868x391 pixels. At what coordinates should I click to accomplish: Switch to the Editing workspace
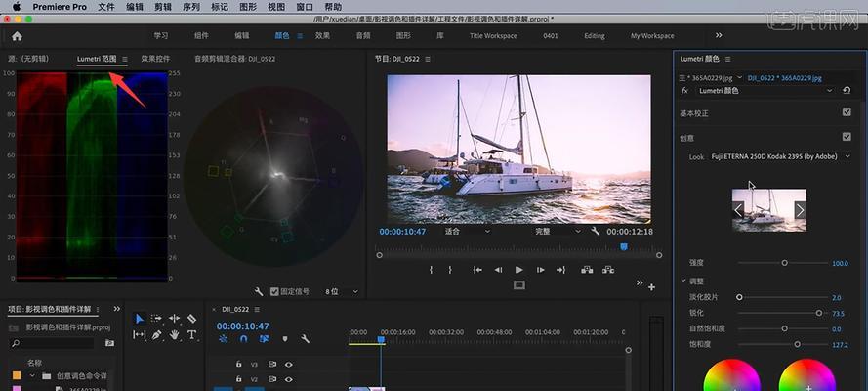pyautogui.click(x=595, y=35)
